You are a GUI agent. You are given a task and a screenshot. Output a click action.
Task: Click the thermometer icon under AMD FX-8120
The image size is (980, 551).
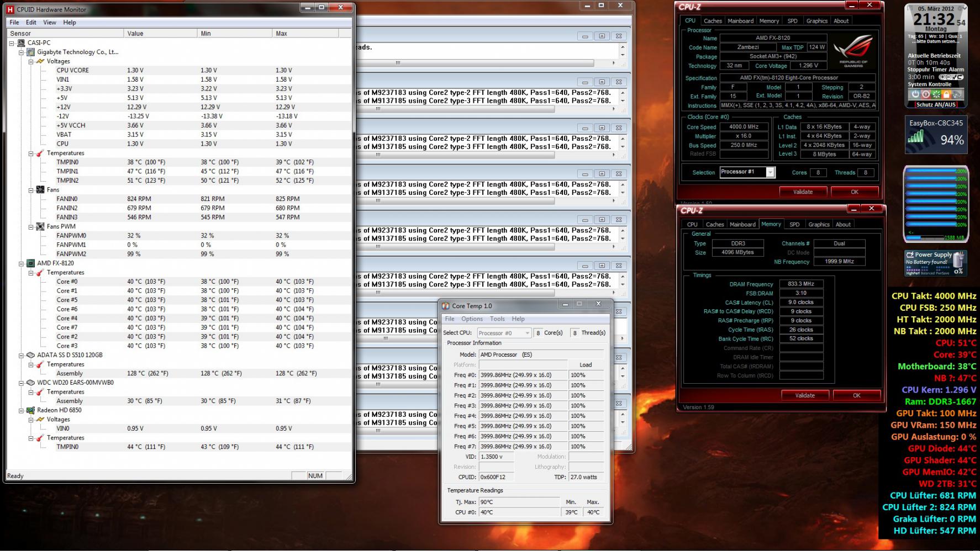point(40,272)
